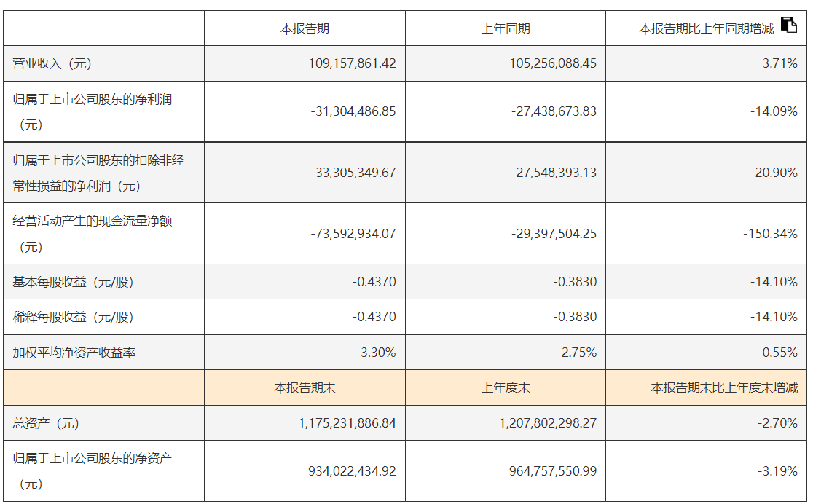Click the 本报告期比上年同期增减 header text
Screen dimensions: 813x504
point(706,29)
